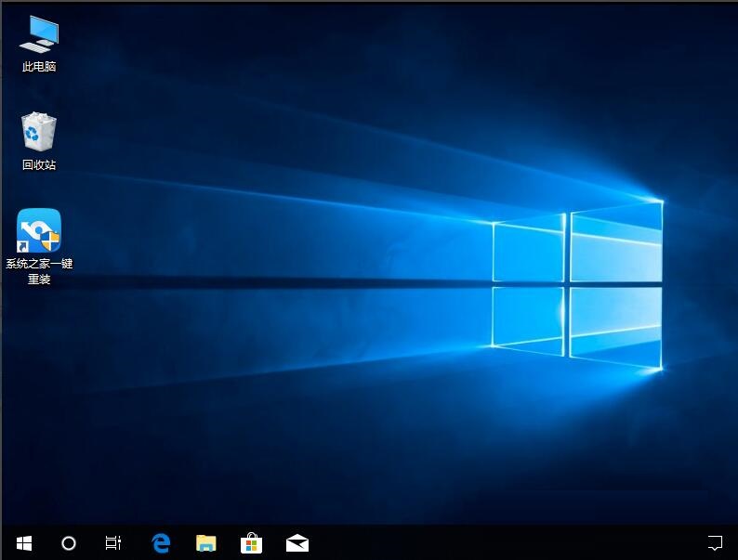Image resolution: width=738 pixels, height=560 pixels.
Task: Open Task View from the taskbar
Action: pos(113,543)
